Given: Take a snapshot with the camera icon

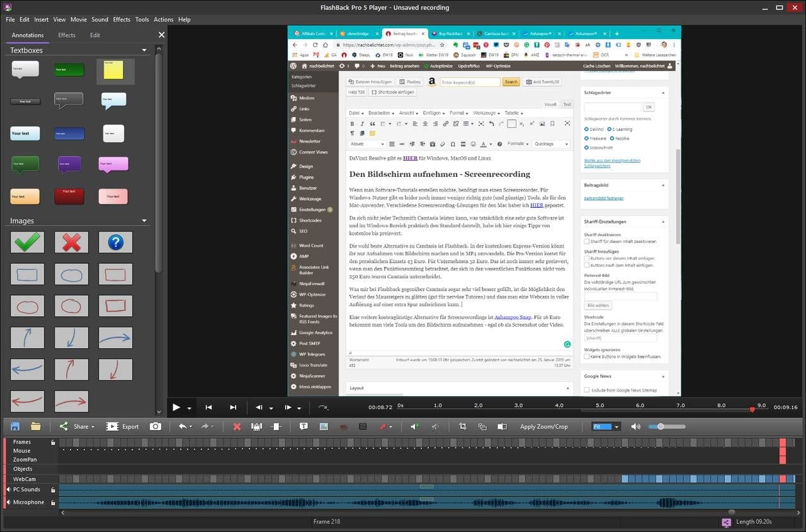Looking at the screenshot, I should pos(156,426).
